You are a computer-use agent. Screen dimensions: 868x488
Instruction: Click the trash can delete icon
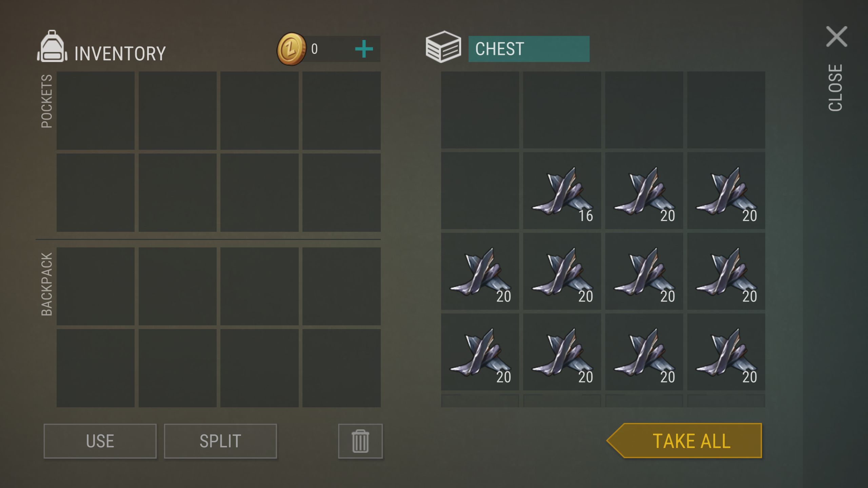360,441
